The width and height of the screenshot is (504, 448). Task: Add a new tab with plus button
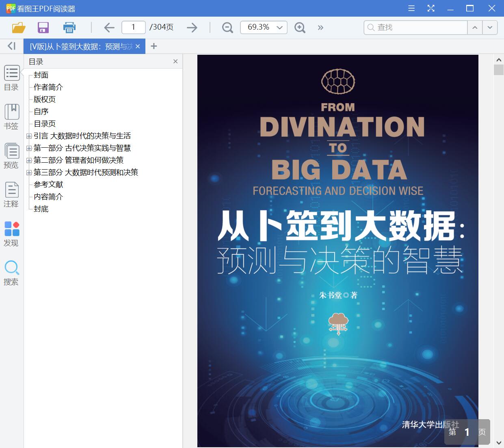click(154, 46)
